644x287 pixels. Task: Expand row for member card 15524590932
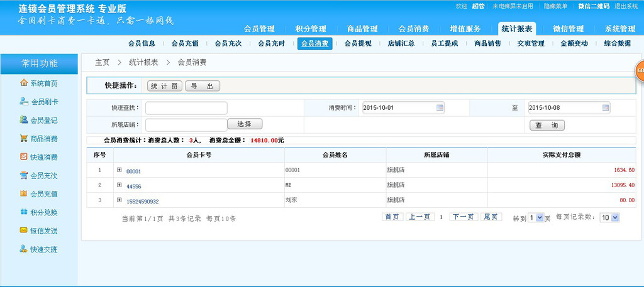coord(119,200)
